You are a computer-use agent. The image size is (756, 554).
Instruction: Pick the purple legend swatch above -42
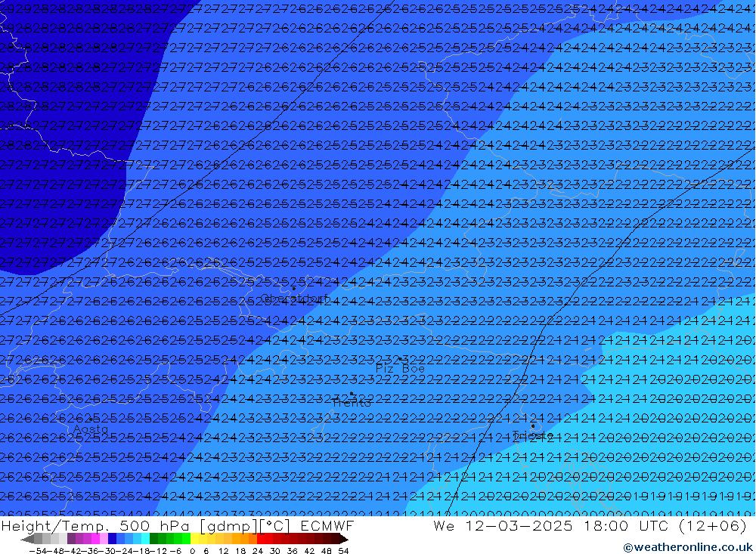click(71, 539)
